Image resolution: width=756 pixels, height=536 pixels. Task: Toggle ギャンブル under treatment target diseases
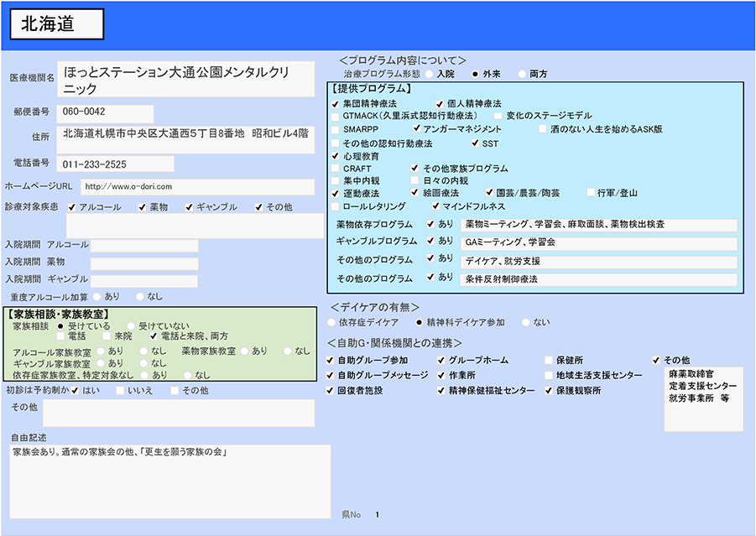click(x=190, y=206)
